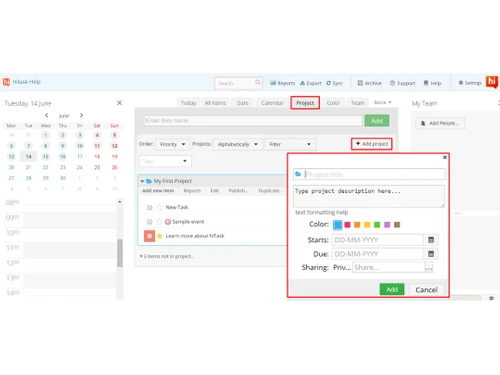Click Add new item under My First Project
The image size is (500, 375).
pyautogui.click(x=158, y=191)
